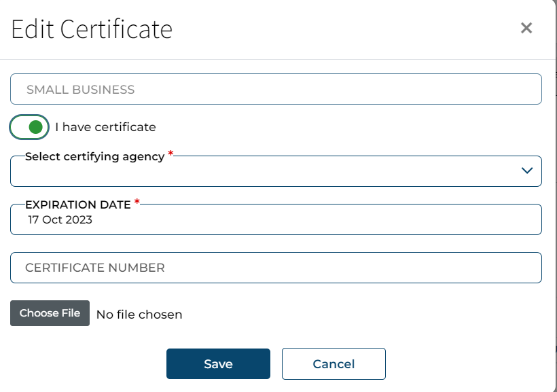Click the EXPIRATION DATE field label
Viewport: 557px width, 392px height.
click(77, 203)
